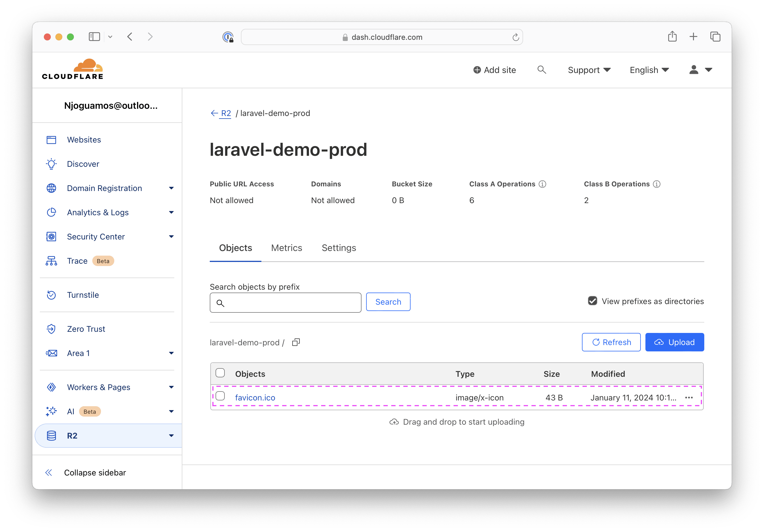Screen dimensions: 764x532
Task: Click the header search magnifier icon
Action: click(x=541, y=70)
